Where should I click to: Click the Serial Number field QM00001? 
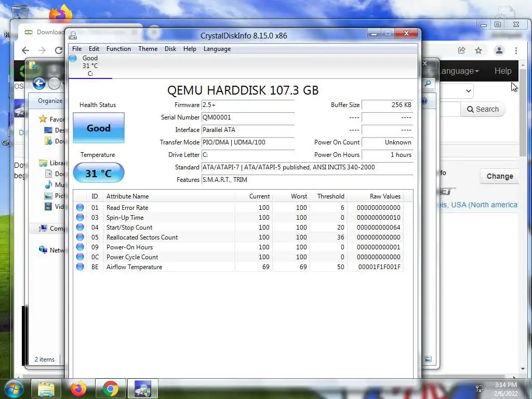(x=248, y=117)
